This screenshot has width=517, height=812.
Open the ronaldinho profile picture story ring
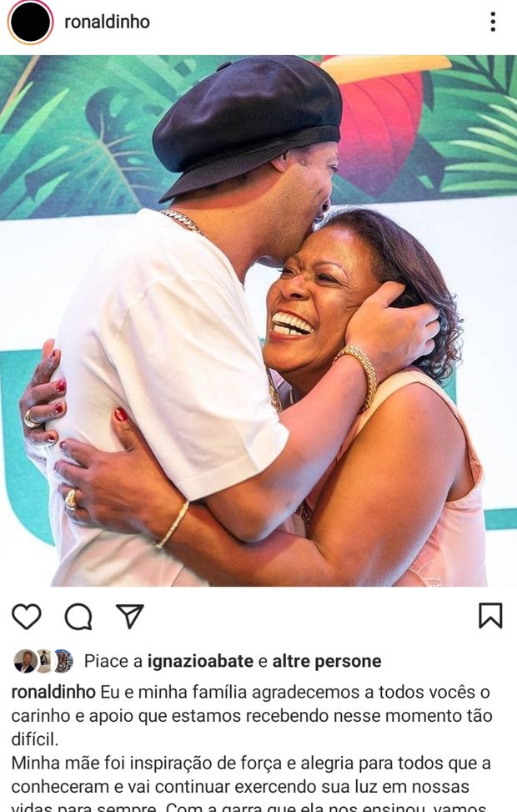pos(31,23)
